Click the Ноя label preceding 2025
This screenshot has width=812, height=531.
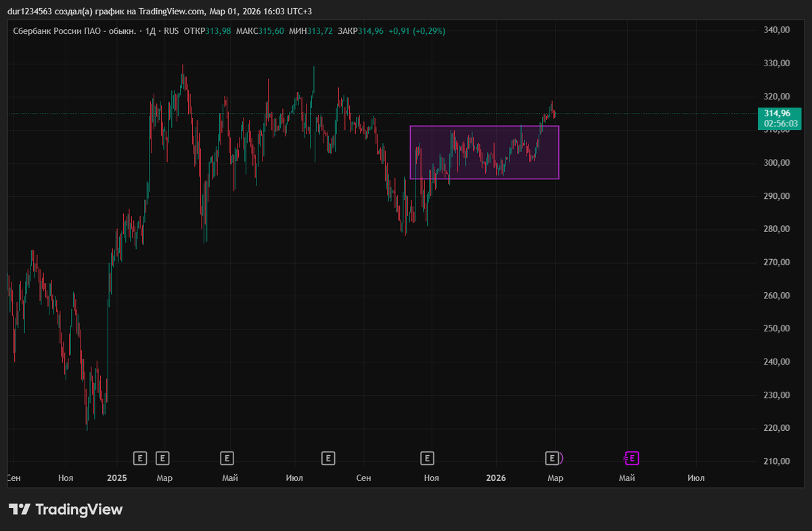pyautogui.click(x=66, y=478)
